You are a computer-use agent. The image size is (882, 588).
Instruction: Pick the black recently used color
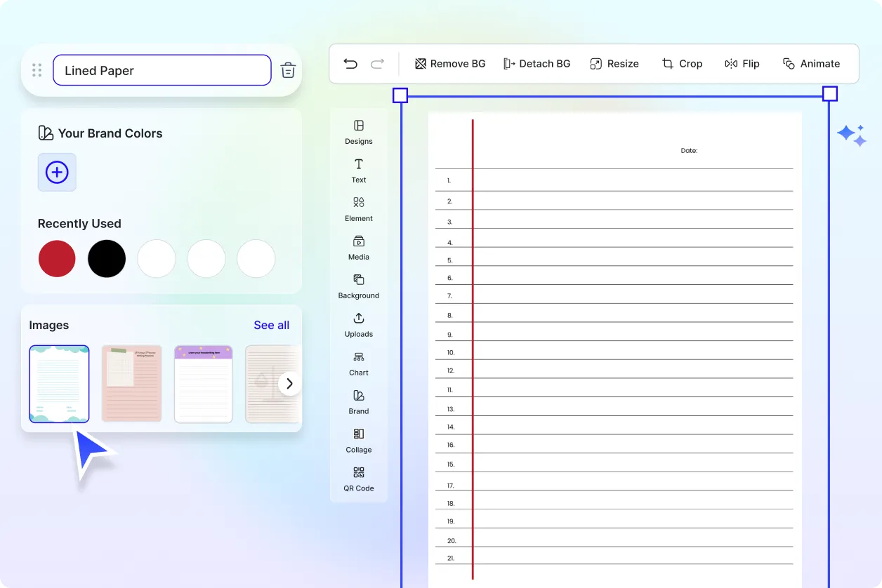click(107, 258)
